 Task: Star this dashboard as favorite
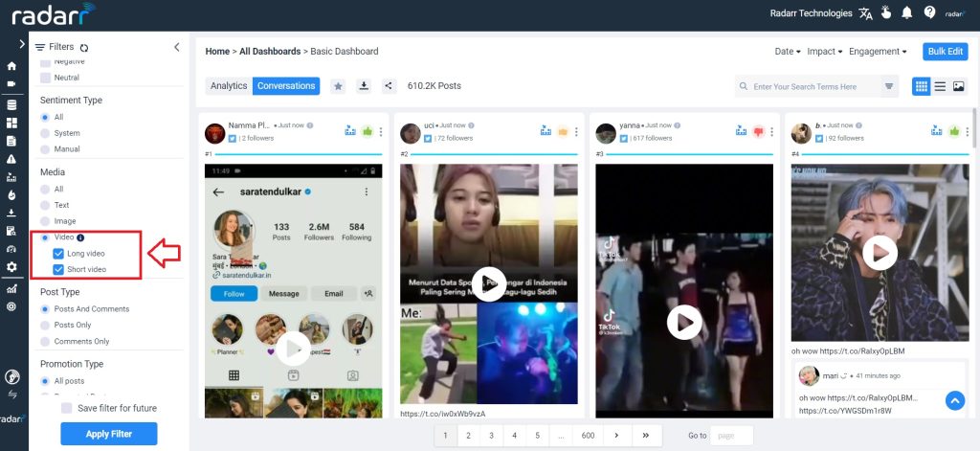[338, 86]
